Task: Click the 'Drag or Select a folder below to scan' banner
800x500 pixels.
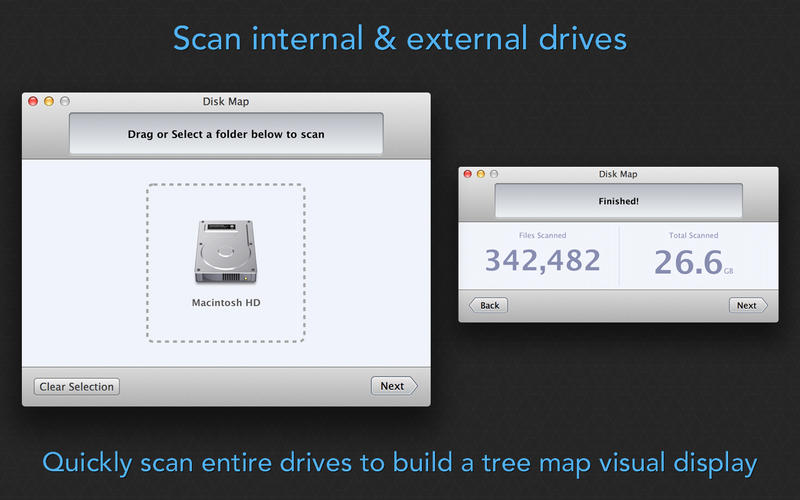Action: pyautogui.click(x=226, y=134)
